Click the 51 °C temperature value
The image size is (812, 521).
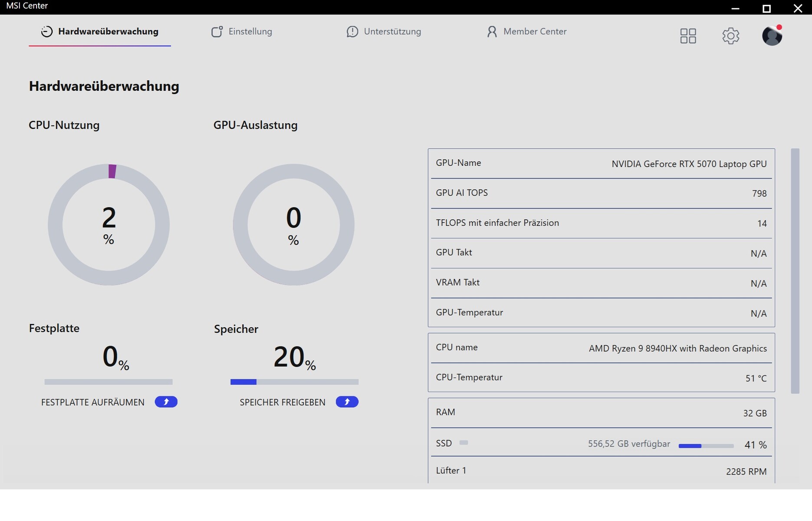(756, 379)
